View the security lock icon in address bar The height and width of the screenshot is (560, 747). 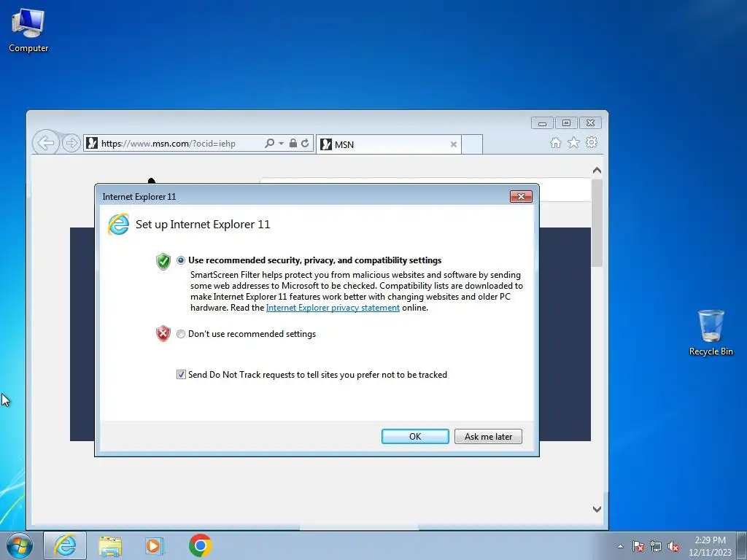coord(293,143)
